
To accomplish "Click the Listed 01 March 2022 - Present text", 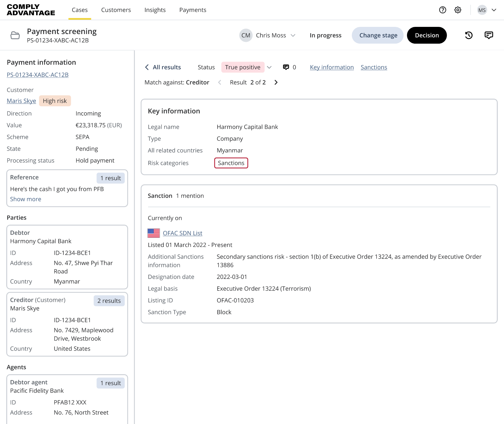I will point(190,245).
